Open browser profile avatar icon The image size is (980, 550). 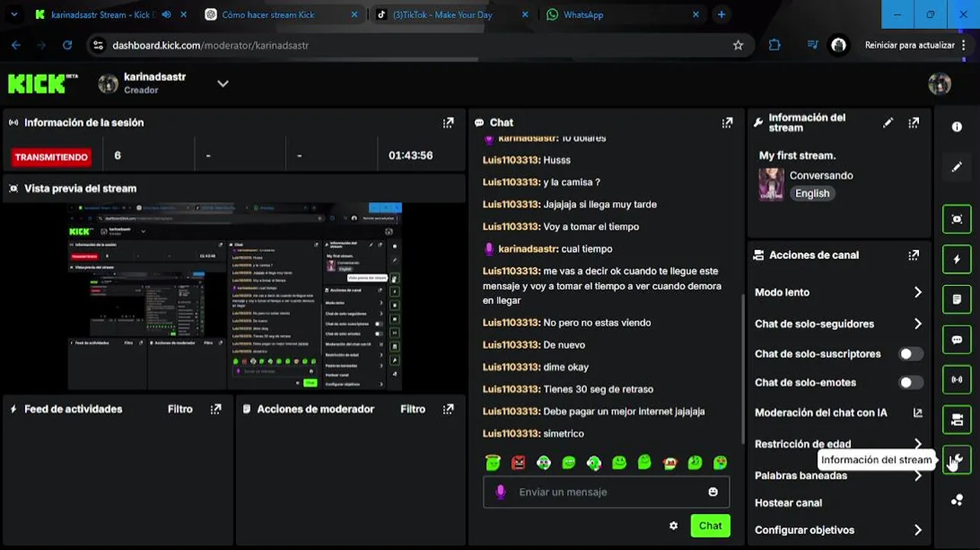point(839,45)
